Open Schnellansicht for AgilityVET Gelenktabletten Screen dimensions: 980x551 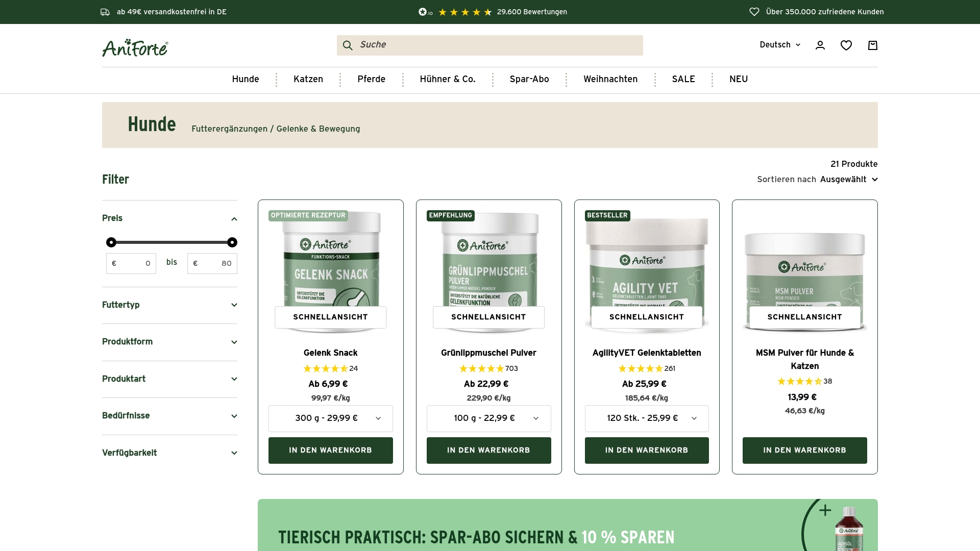point(646,317)
